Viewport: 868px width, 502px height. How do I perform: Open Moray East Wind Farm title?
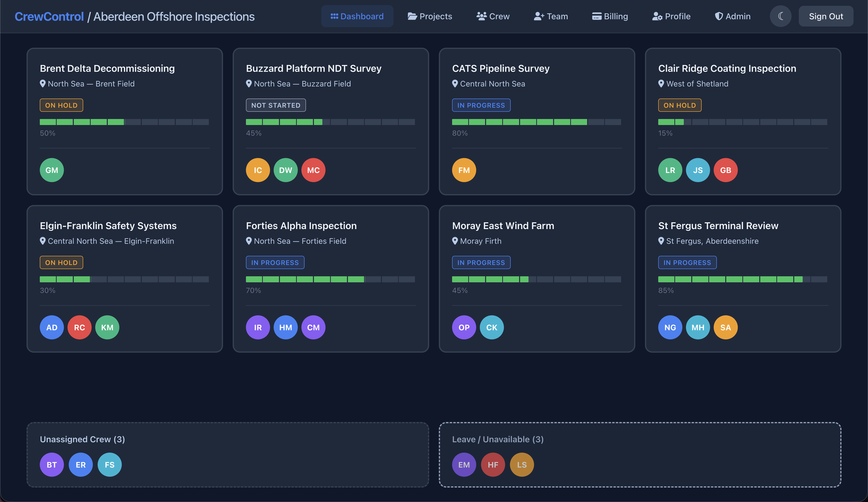point(503,225)
